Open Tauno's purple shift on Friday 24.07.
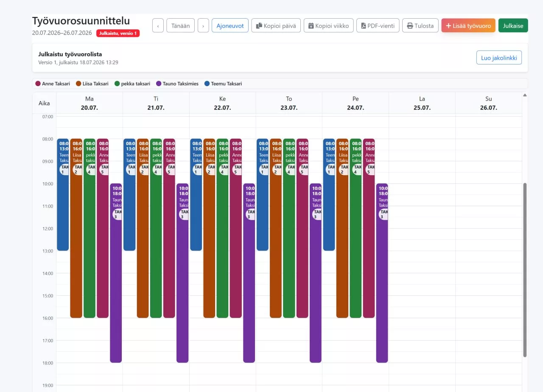Screen dimensions: 543x392 [x=382, y=273]
